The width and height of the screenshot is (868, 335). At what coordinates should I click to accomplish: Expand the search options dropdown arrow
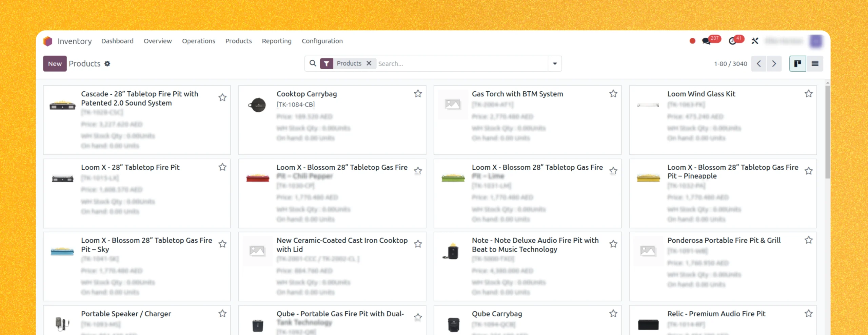pyautogui.click(x=555, y=63)
